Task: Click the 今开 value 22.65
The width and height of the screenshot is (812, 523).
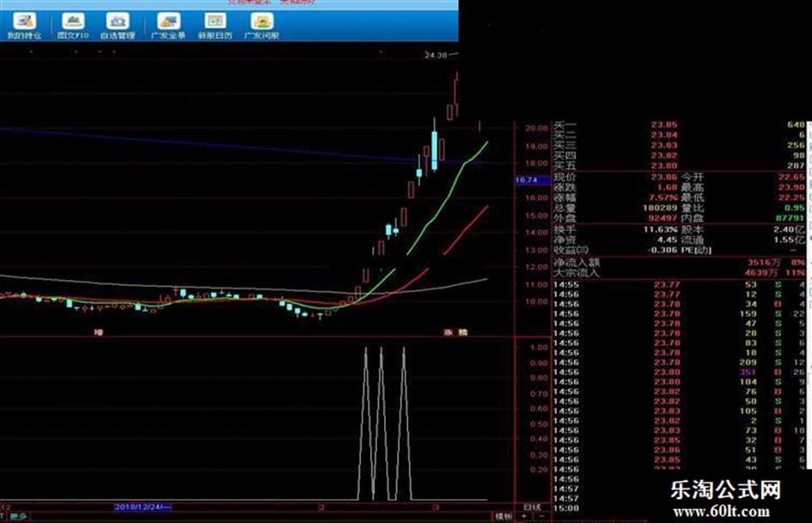Action: (791, 177)
